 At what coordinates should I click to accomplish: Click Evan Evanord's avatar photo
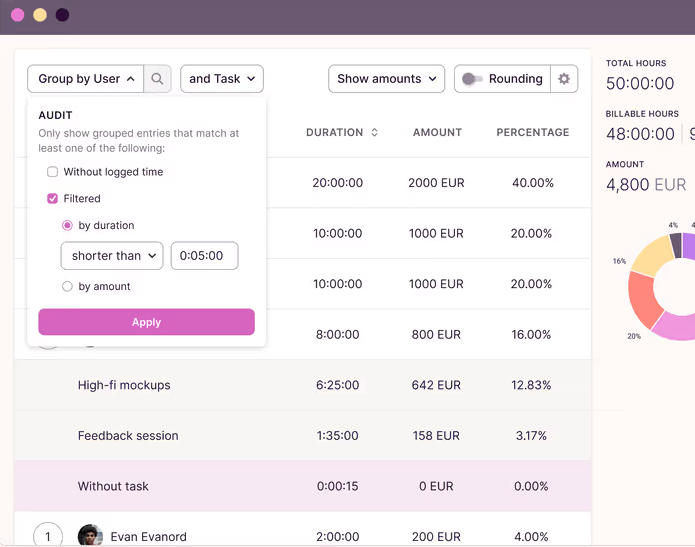click(90, 535)
